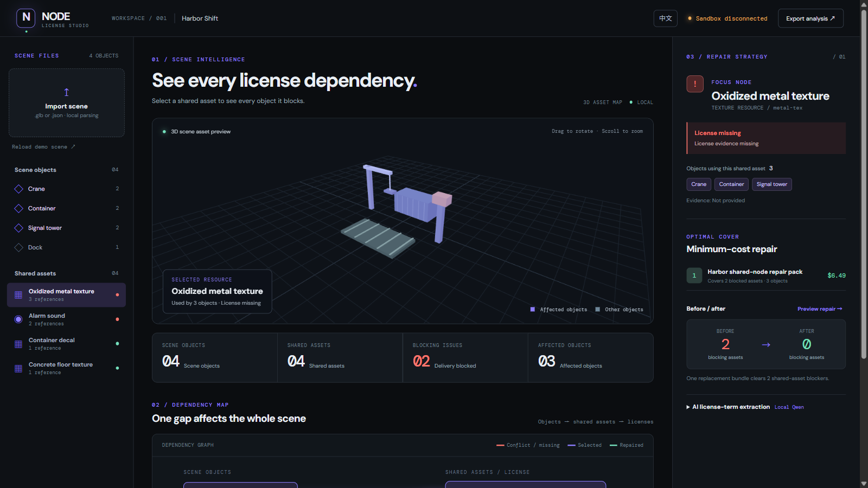The height and width of the screenshot is (488, 868).
Task: Click the Local Qwen label
Action: (789, 407)
